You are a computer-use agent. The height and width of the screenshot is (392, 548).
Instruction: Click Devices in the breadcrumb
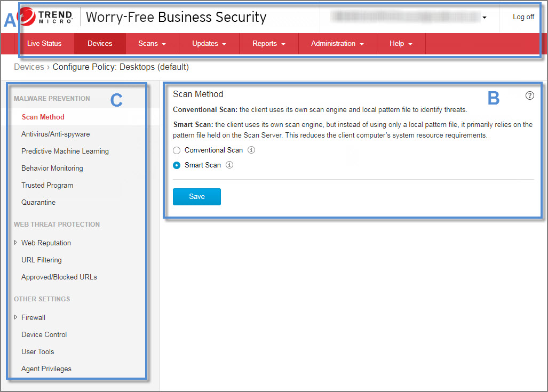[29, 67]
